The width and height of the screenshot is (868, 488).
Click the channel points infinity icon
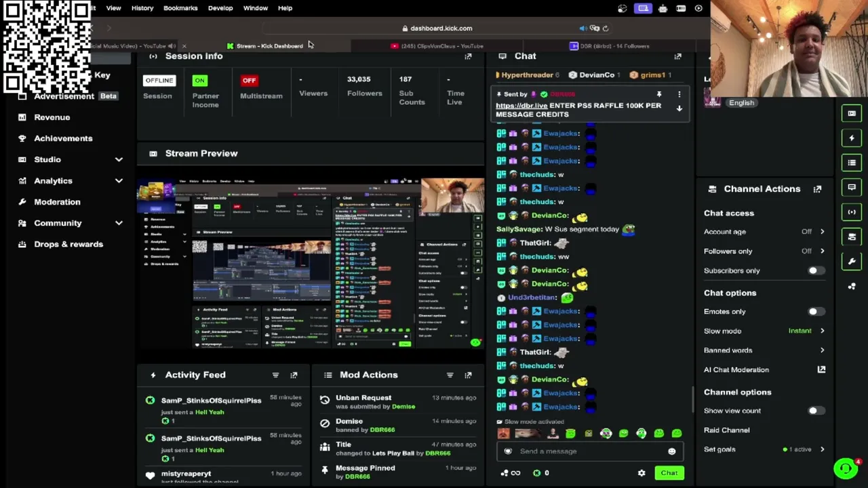click(x=515, y=473)
